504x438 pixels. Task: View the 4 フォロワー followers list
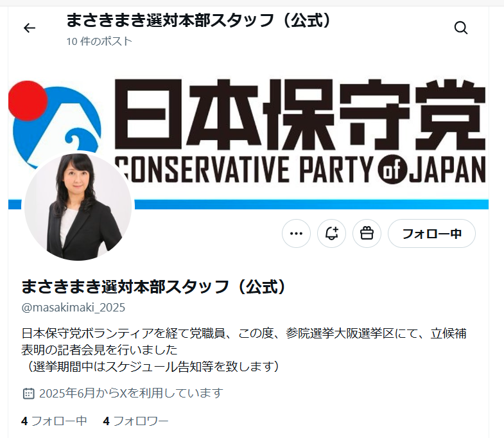click(x=135, y=421)
